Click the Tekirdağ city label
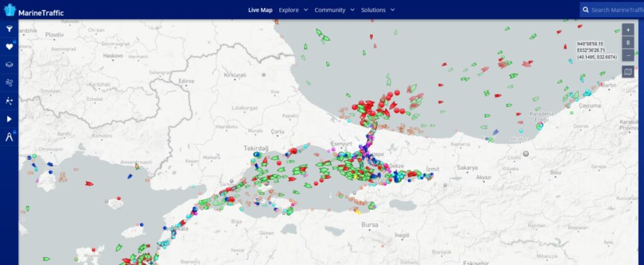The image size is (644, 265). click(x=256, y=148)
